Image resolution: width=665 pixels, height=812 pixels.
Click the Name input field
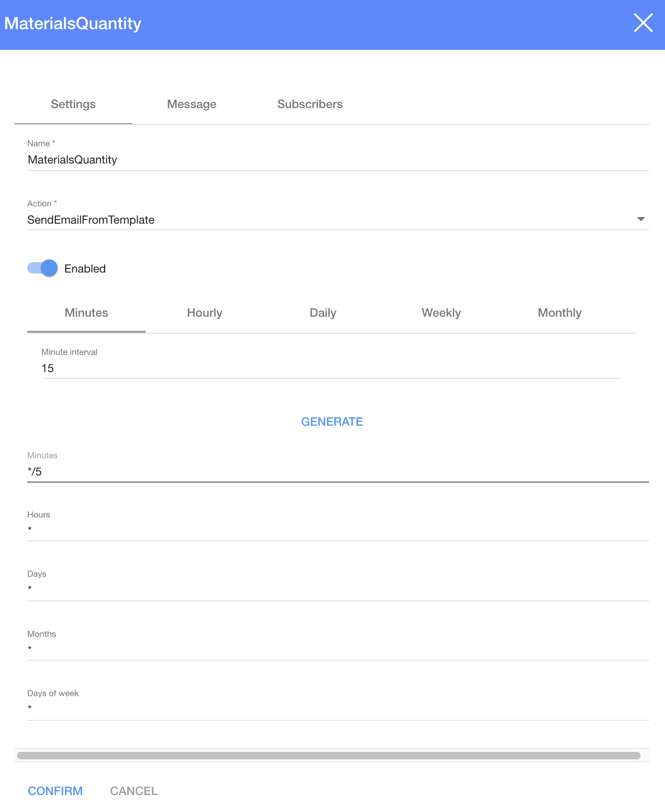point(337,160)
